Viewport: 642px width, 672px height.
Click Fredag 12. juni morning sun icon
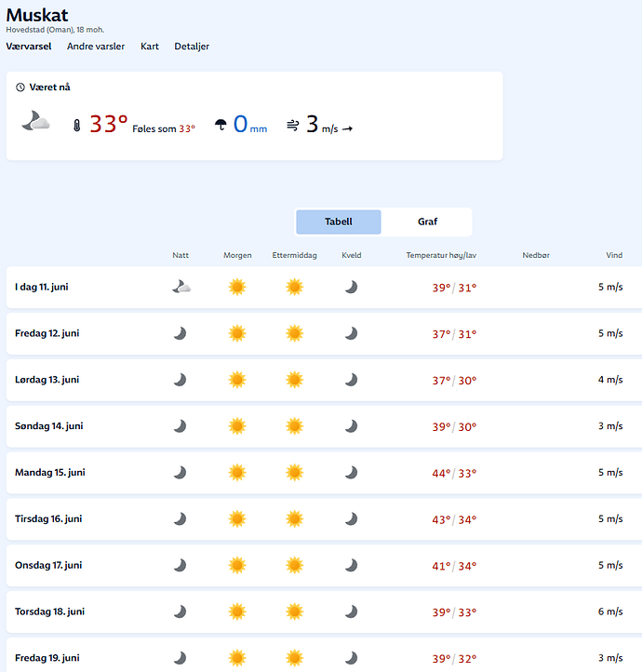(237, 333)
